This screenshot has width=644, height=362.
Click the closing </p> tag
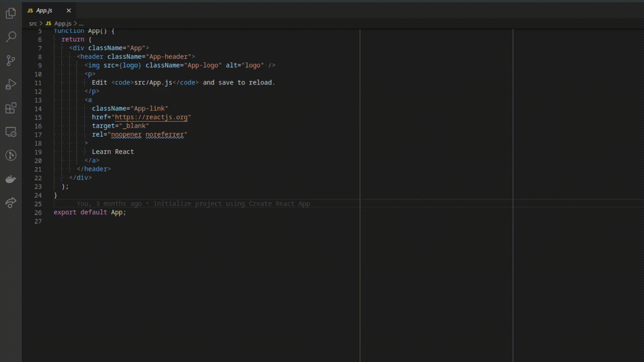point(92,92)
